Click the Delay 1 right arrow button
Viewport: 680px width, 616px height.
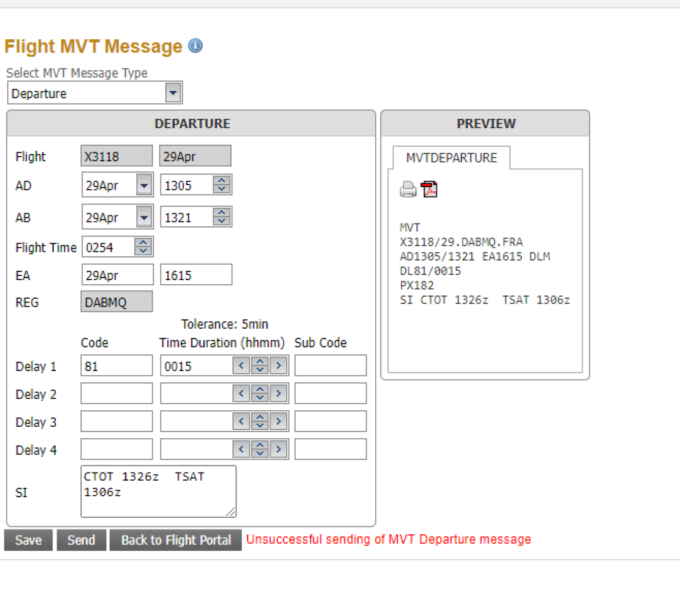point(280,366)
